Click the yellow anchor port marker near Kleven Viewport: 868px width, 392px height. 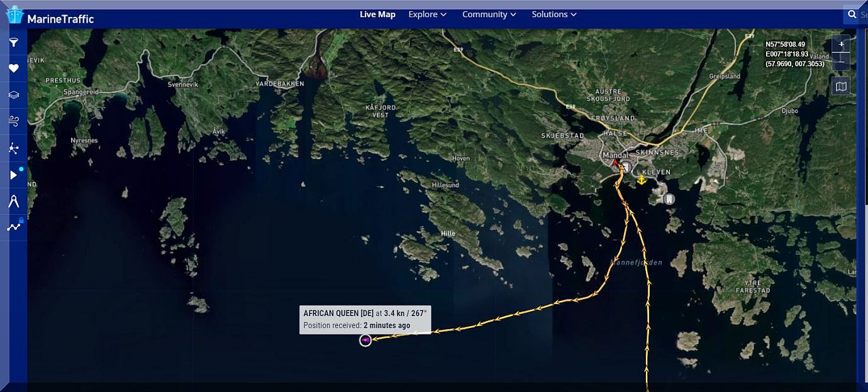click(x=641, y=180)
